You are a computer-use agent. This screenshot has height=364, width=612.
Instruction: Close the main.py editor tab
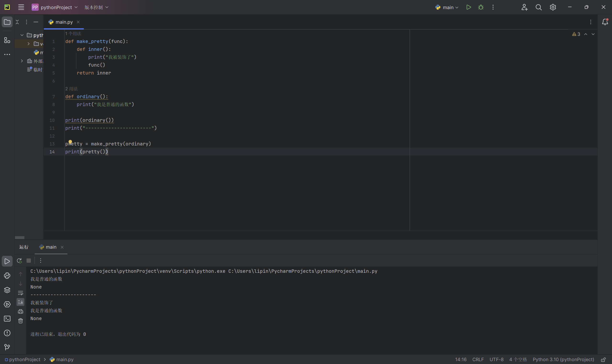78,22
